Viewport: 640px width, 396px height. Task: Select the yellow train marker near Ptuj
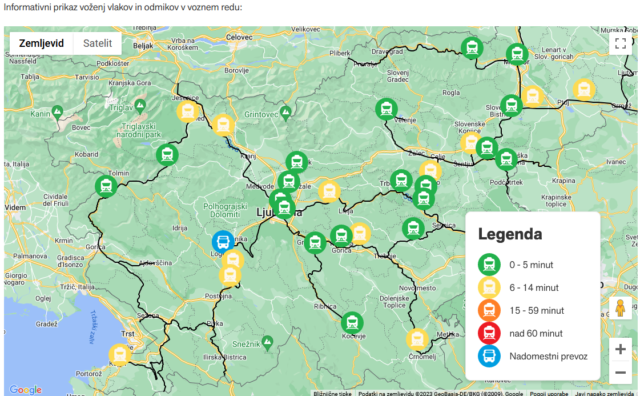(584, 89)
